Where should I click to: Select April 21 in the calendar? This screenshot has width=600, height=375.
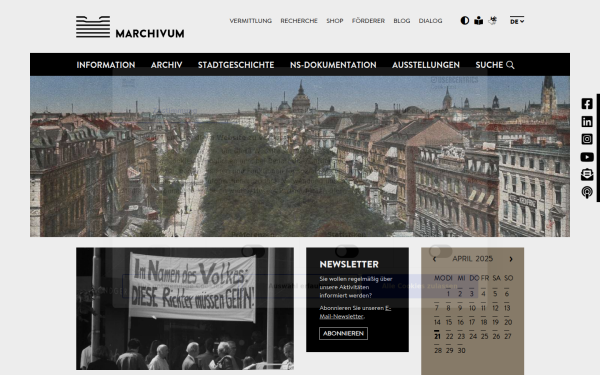point(437,336)
